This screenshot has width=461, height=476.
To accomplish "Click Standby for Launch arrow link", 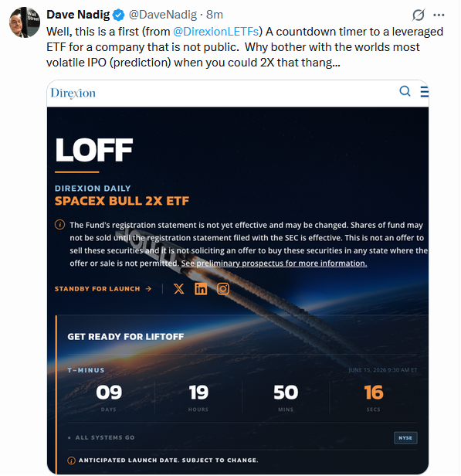I will point(103,289).
